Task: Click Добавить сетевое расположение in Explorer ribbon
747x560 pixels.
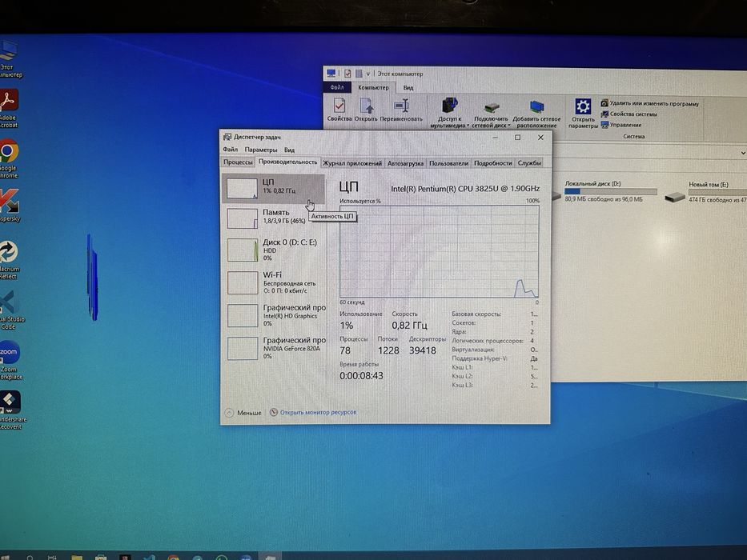Action: (536, 114)
